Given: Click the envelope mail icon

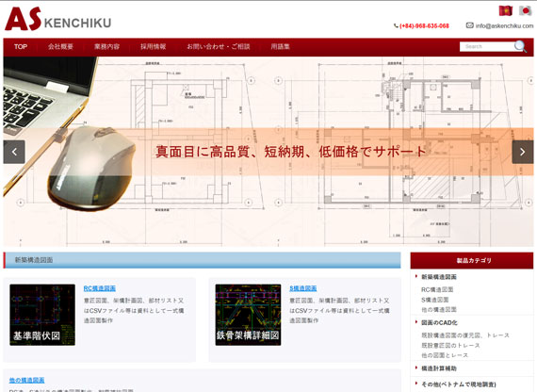Looking at the screenshot, I should [469, 25].
